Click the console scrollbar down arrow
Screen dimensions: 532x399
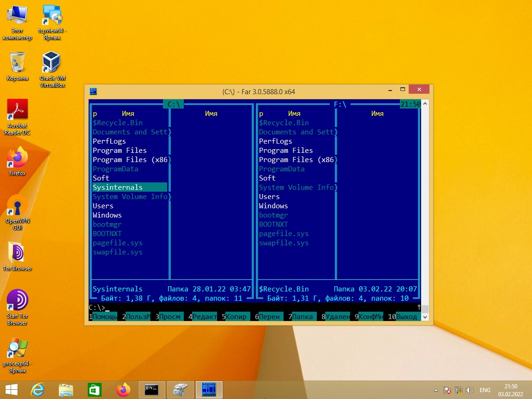(425, 317)
